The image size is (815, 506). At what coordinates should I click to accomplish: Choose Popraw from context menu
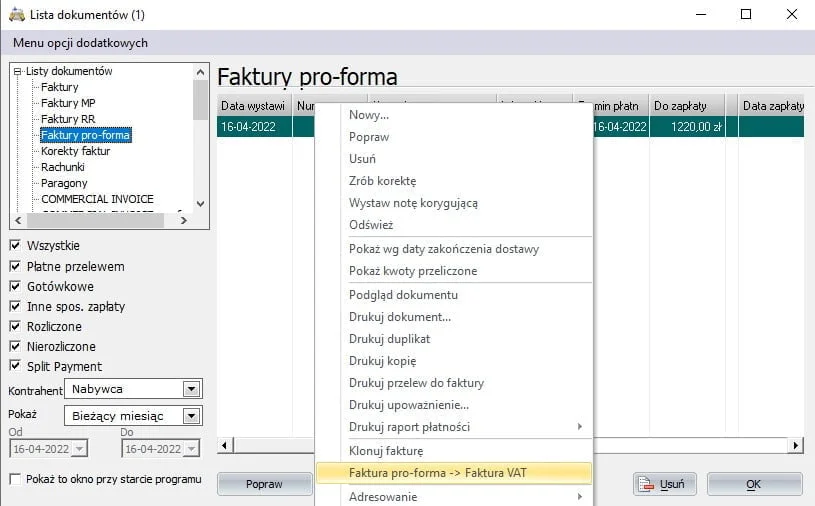453,137
